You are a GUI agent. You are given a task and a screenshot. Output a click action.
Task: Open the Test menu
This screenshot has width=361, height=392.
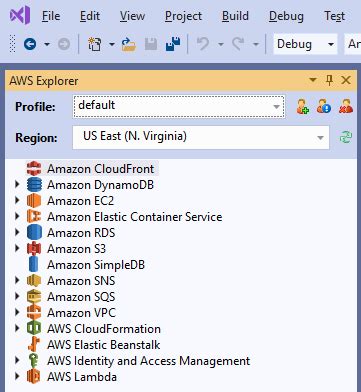tap(335, 16)
